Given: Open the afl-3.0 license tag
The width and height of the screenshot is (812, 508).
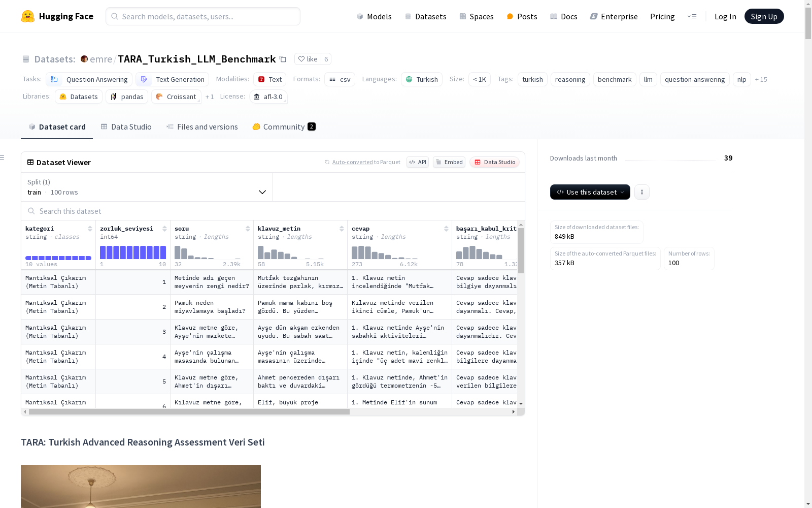Looking at the screenshot, I should point(268,97).
